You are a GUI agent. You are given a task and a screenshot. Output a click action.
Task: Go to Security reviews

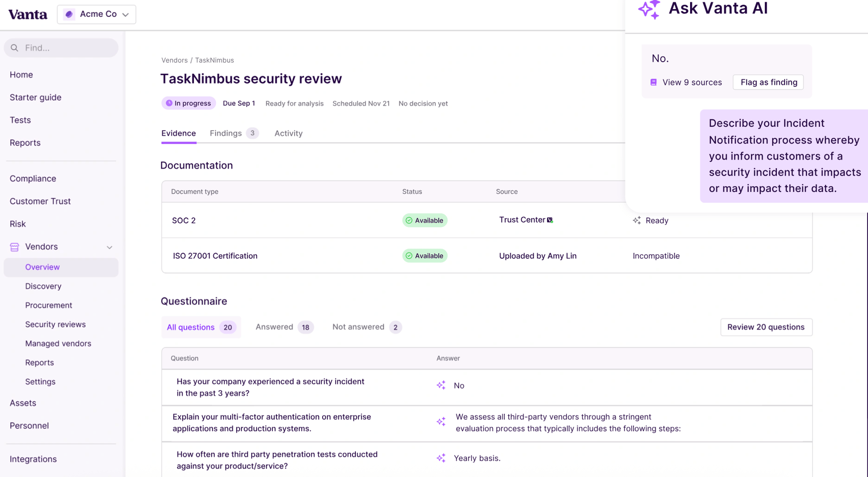click(x=55, y=324)
